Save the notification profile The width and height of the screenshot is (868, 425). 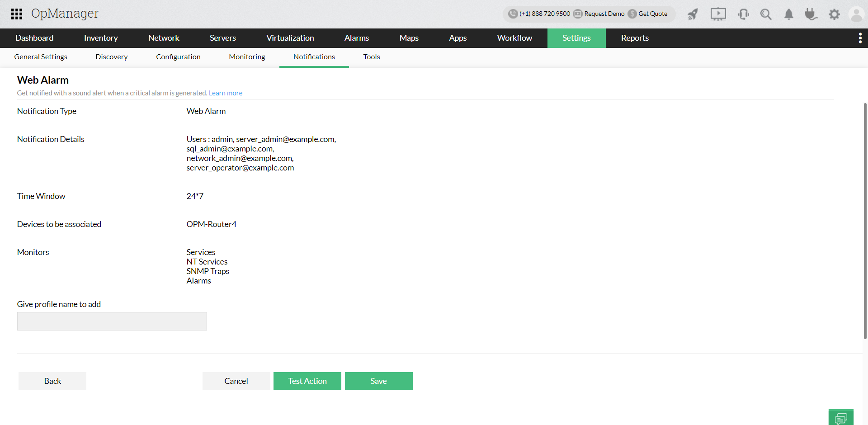379,381
